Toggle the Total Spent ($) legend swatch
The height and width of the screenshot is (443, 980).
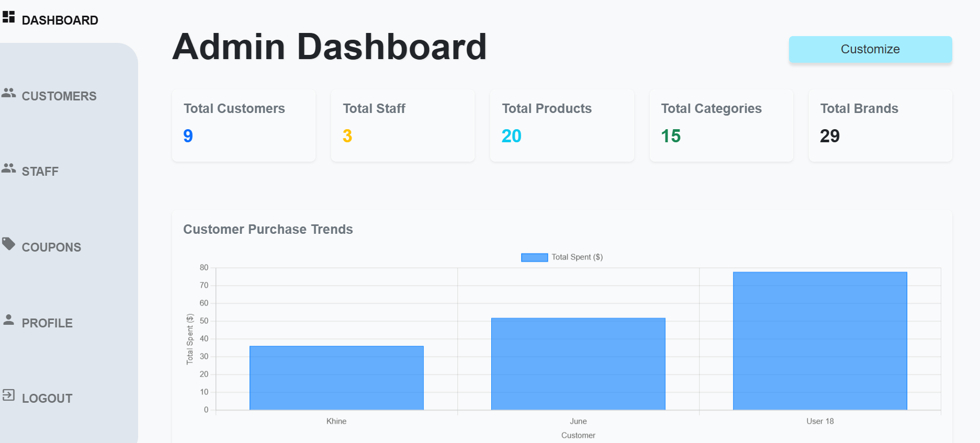(x=534, y=257)
